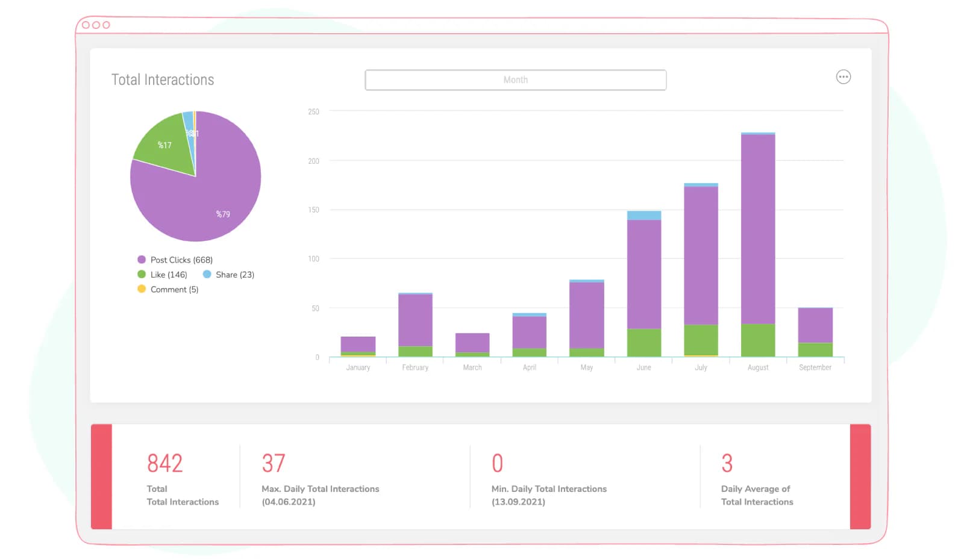Toggle Share (23) legend dot

[x=207, y=274]
